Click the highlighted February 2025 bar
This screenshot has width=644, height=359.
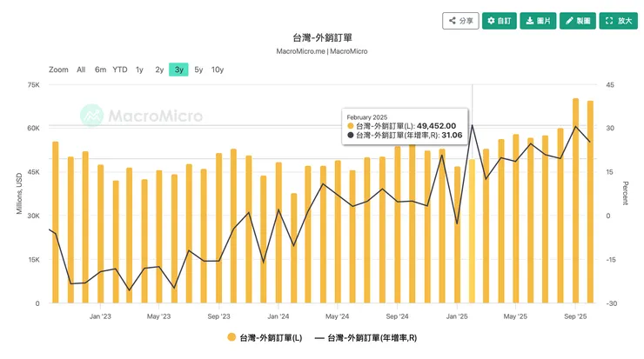[472, 231]
